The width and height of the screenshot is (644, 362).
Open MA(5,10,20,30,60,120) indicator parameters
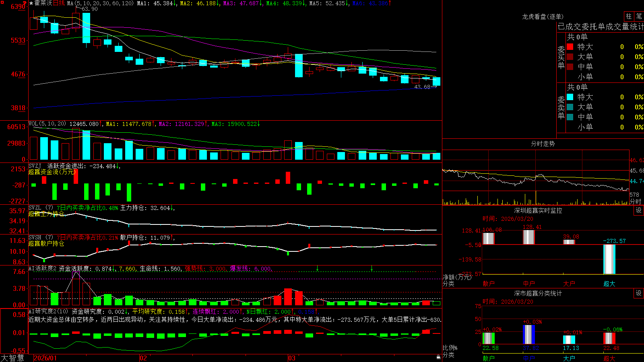(100, 3)
